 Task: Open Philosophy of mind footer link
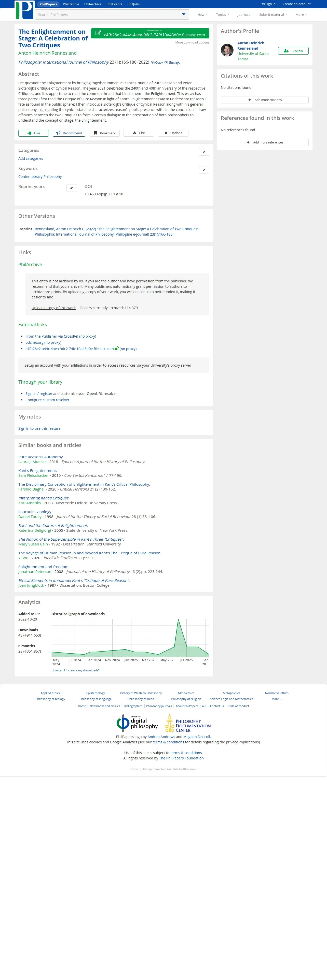(x=141, y=699)
